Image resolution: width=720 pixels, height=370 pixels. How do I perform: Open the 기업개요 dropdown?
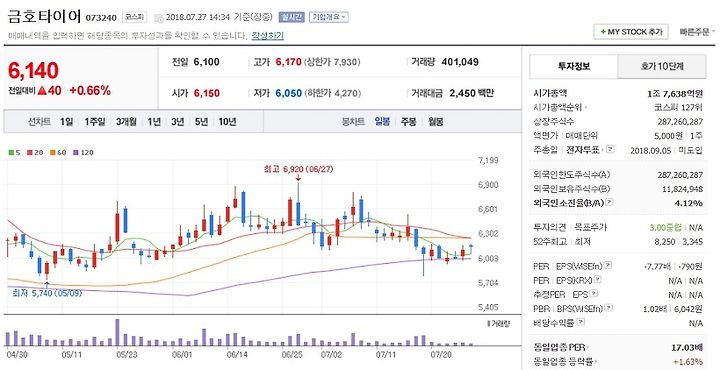[x=329, y=17]
